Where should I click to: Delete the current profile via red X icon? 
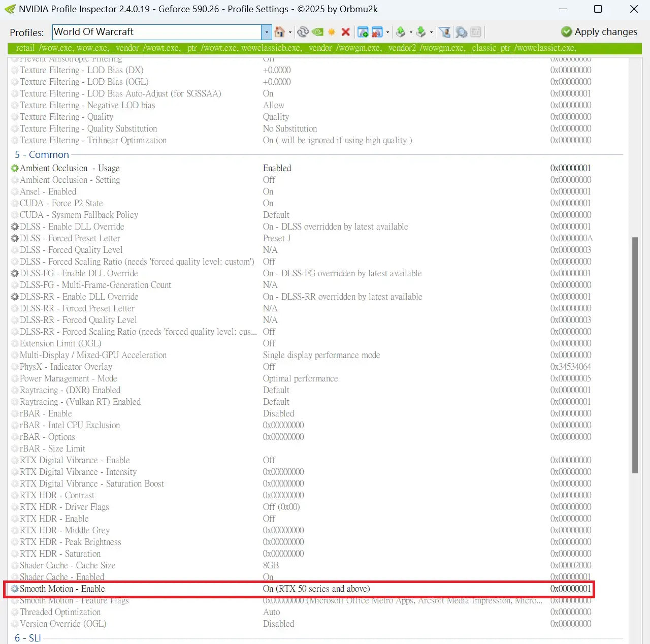point(346,31)
